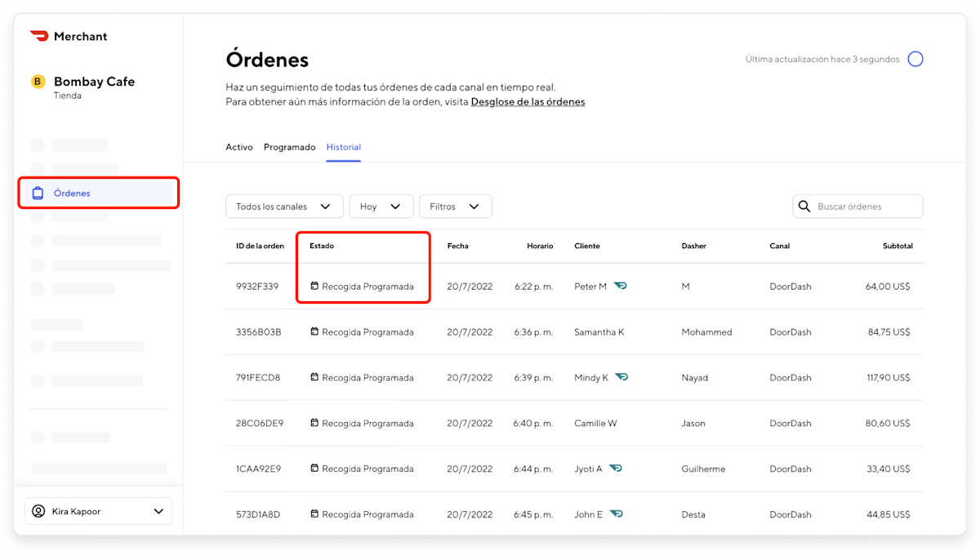Click the DoorDash icon next to Peter M

point(621,286)
